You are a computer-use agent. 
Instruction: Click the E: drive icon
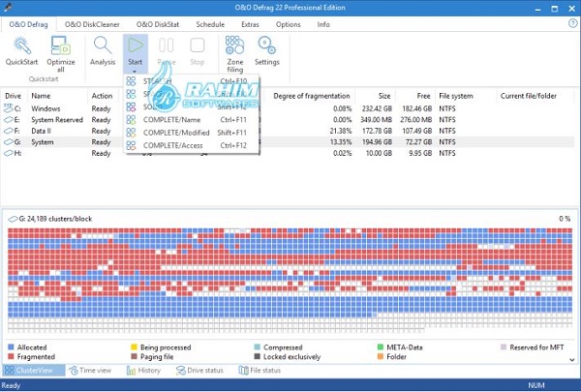point(8,120)
